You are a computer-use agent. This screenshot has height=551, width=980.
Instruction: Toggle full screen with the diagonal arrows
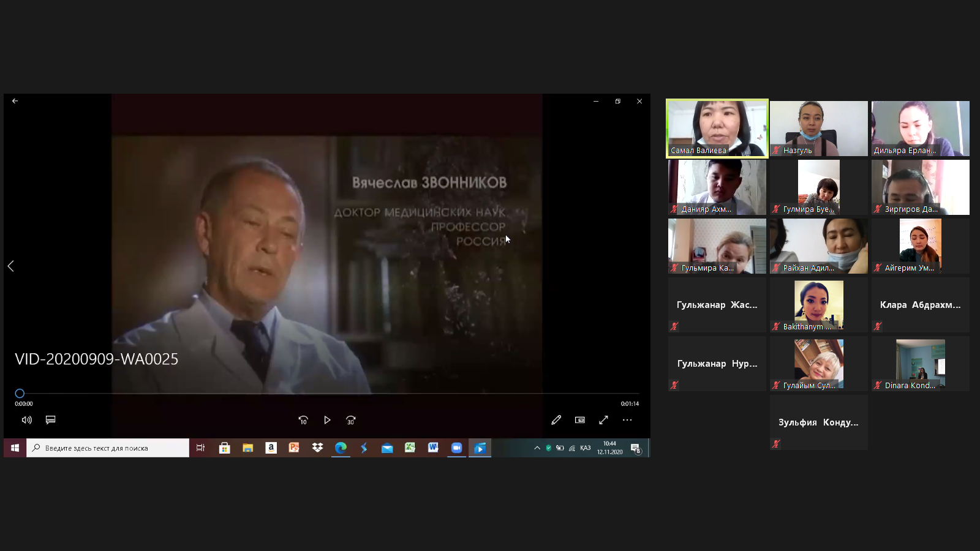(x=603, y=420)
